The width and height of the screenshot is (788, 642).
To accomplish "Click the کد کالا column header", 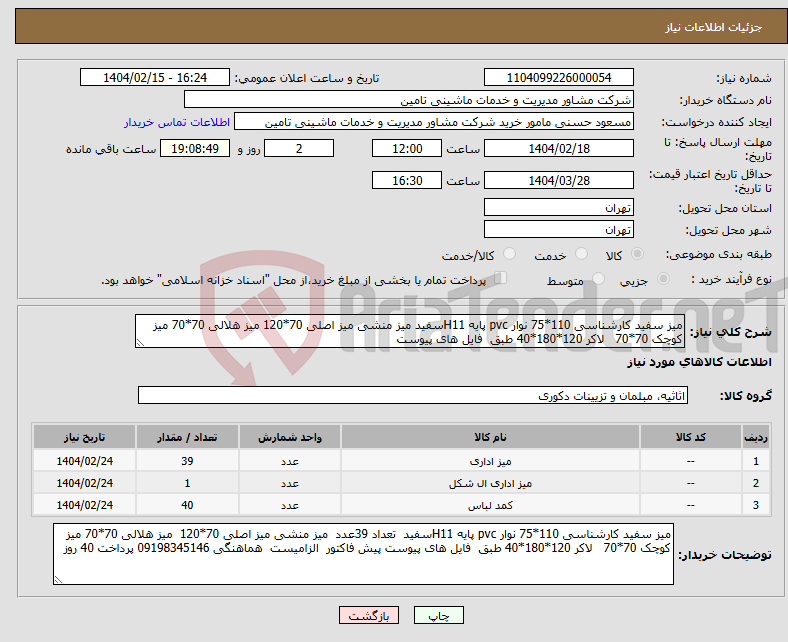I will [691, 437].
